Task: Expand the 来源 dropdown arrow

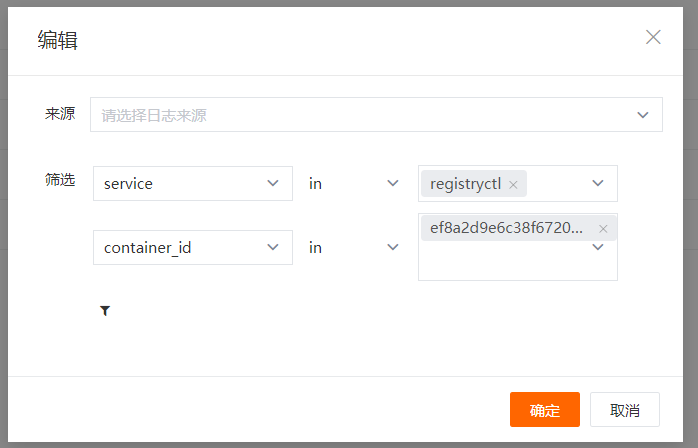Action: [x=643, y=115]
